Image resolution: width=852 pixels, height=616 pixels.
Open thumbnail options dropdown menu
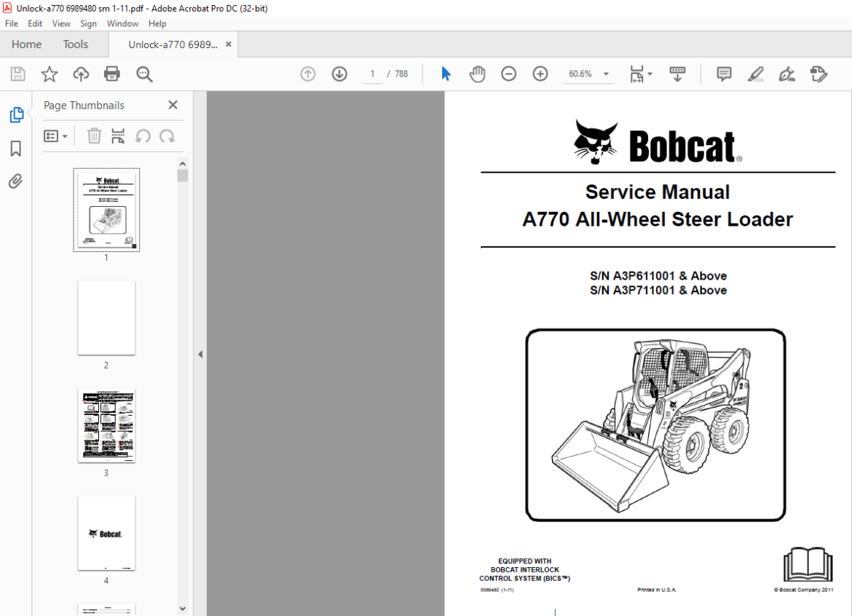(55, 136)
